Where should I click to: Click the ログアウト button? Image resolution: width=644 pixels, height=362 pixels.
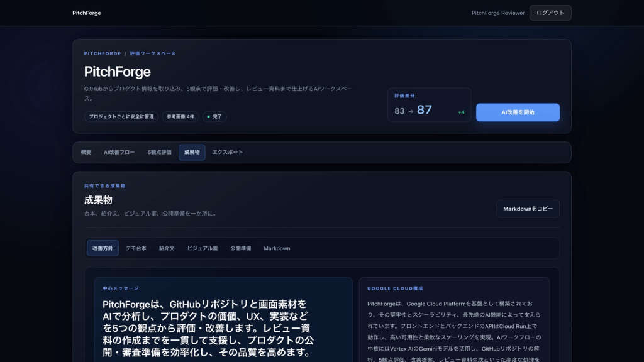550,13
